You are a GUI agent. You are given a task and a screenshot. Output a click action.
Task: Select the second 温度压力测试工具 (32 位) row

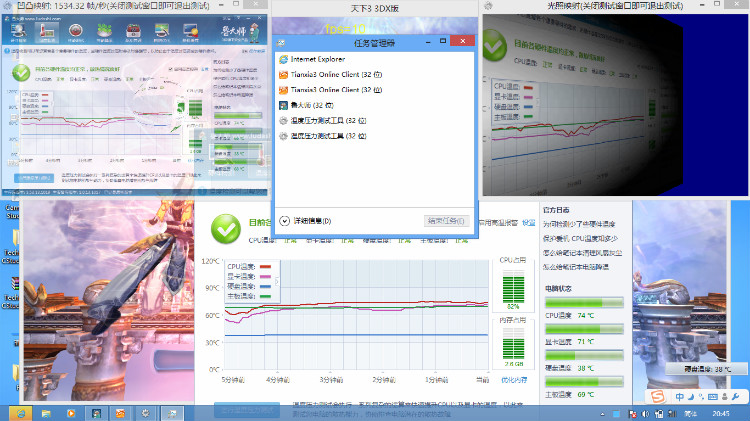tap(375, 136)
